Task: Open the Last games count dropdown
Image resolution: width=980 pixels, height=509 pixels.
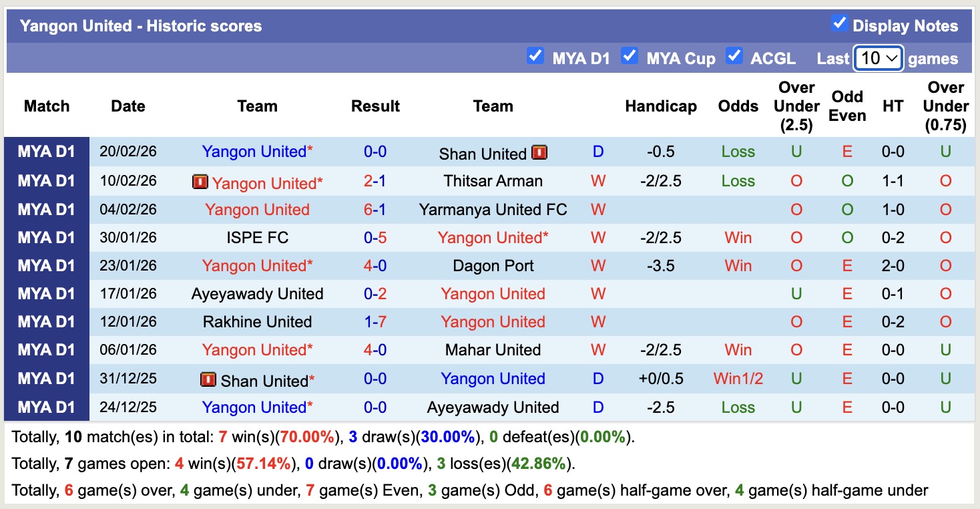Action: point(877,58)
